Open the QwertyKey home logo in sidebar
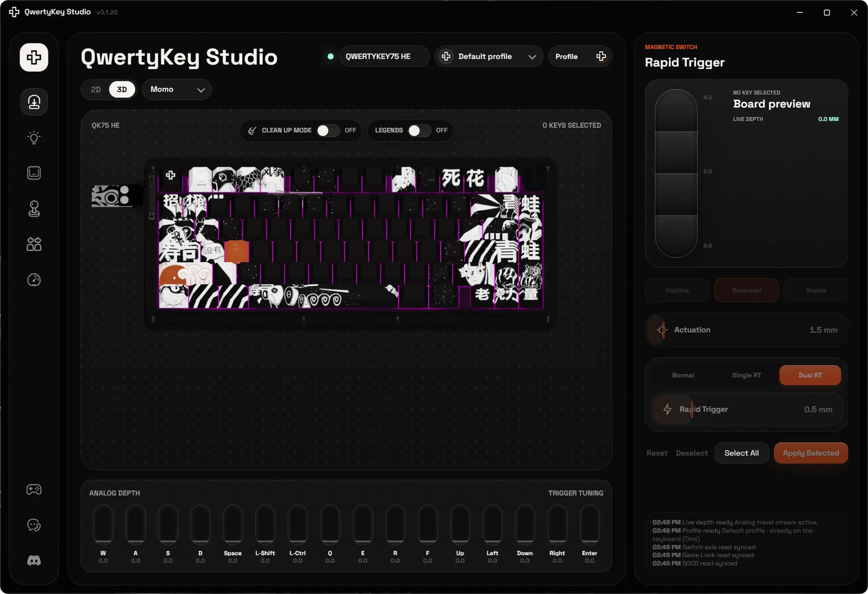This screenshot has height=594, width=868. pyautogui.click(x=34, y=57)
